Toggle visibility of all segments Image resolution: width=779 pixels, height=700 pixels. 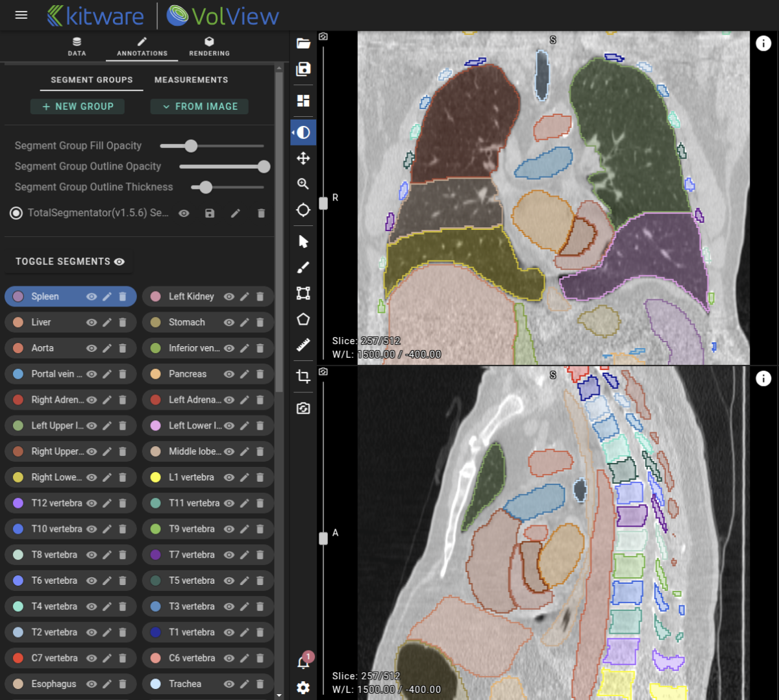119,262
